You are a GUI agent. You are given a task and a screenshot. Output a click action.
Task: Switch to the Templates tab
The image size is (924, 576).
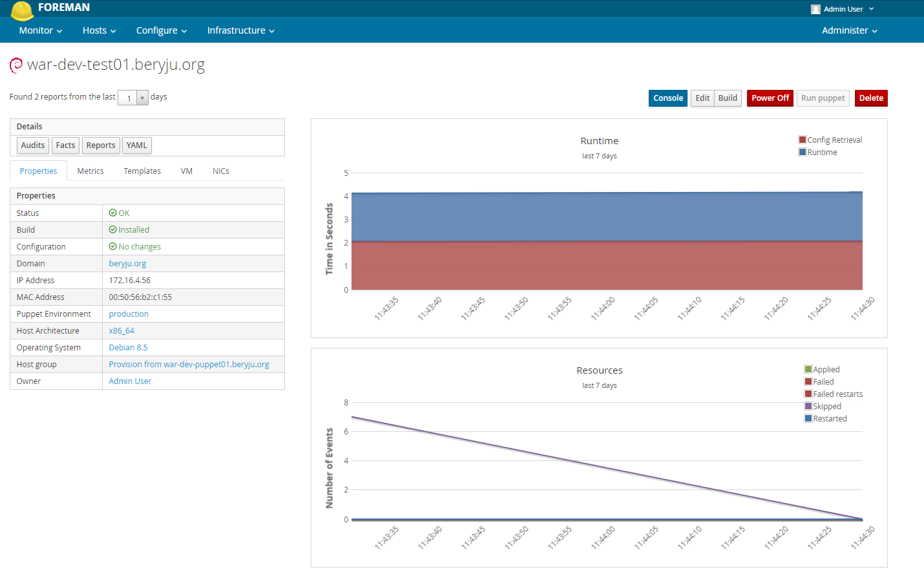pos(142,171)
